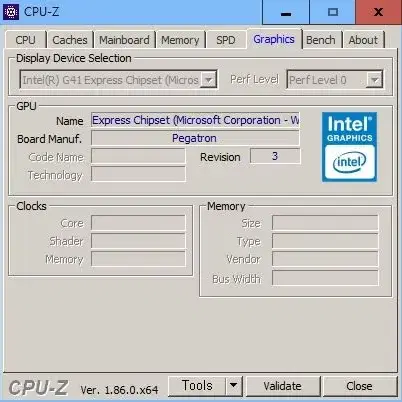Click the CPU-Z app icon in title bar
This screenshot has width=402, height=402.
11,12
